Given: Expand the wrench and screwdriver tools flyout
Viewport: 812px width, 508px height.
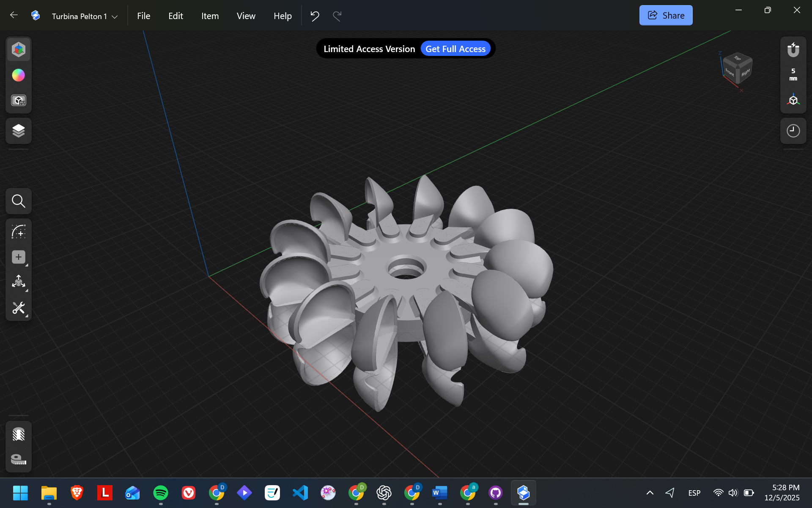Looking at the screenshot, I should point(19,308).
